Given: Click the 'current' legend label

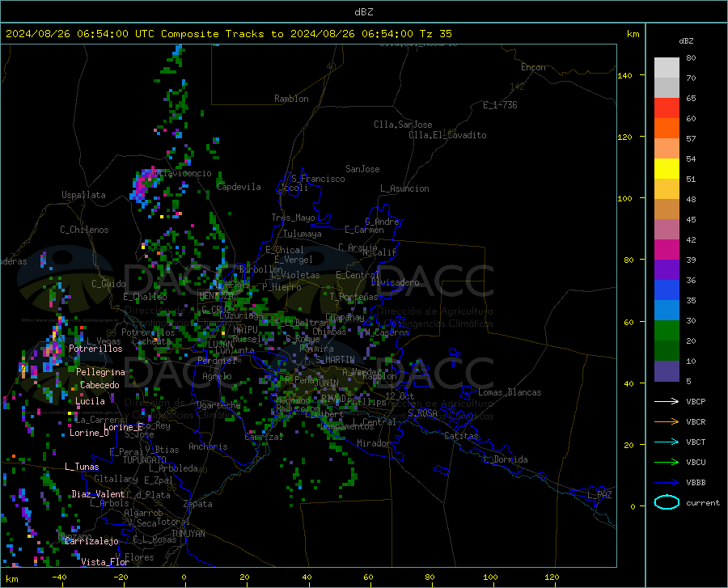Looking at the screenshot, I should tap(703, 502).
